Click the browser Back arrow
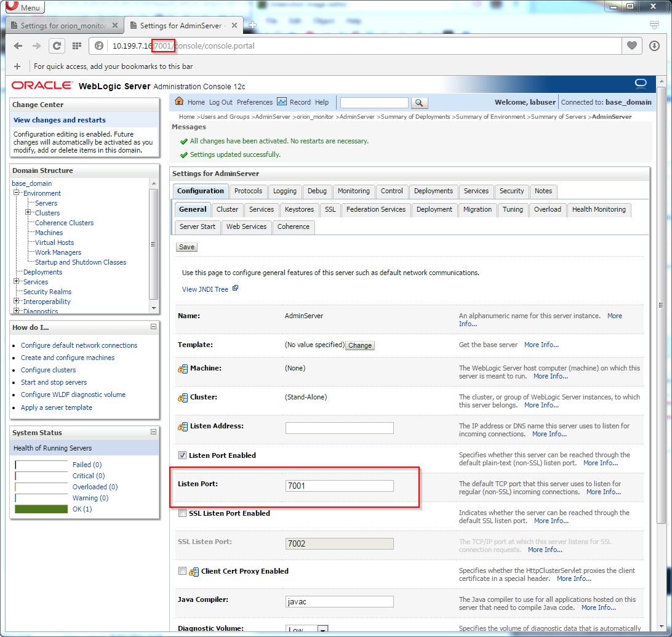 pos(18,46)
